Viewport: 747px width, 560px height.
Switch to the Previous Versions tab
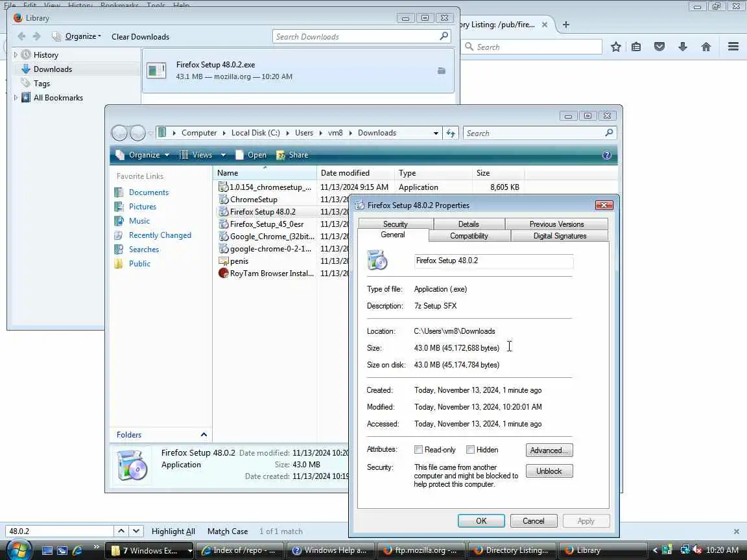tap(556, 224)
